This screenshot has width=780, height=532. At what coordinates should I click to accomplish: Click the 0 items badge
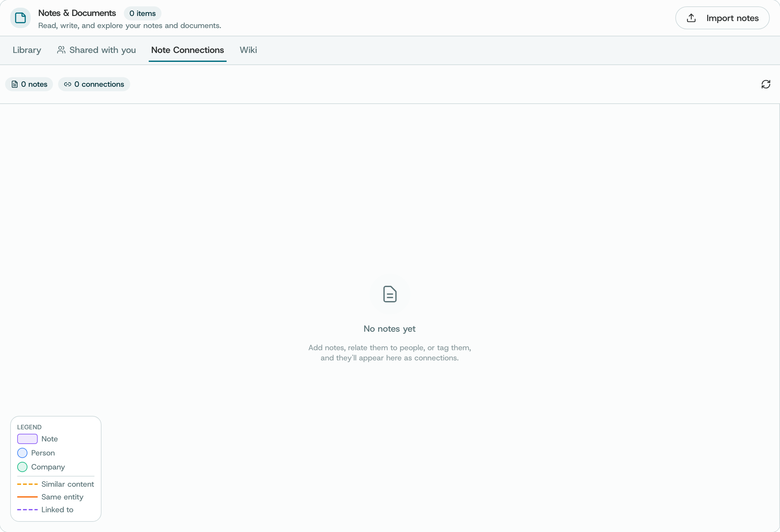pos(142,13)
